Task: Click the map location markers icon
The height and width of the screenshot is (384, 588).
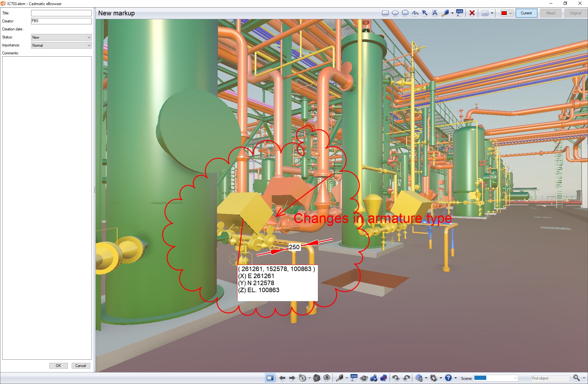Action: point(326,378)
